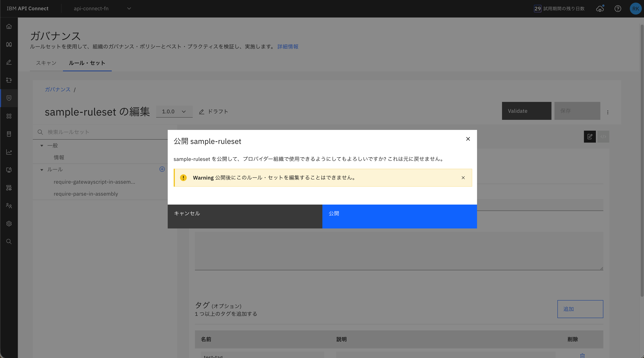Dismiss the Warning notification banner

(463, 178)
